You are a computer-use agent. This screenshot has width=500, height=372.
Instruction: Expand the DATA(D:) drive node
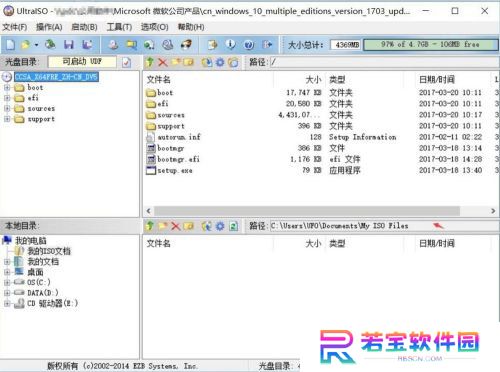(7, 293)
